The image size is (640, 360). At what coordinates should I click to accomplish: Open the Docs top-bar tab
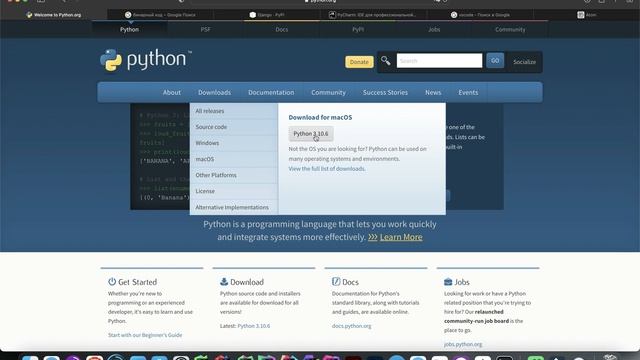click(x=282, y=29)
